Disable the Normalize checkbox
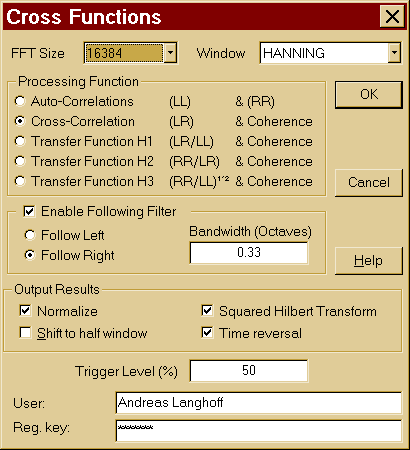The width and height of the screenshot is (410, 450). [25, 311]
